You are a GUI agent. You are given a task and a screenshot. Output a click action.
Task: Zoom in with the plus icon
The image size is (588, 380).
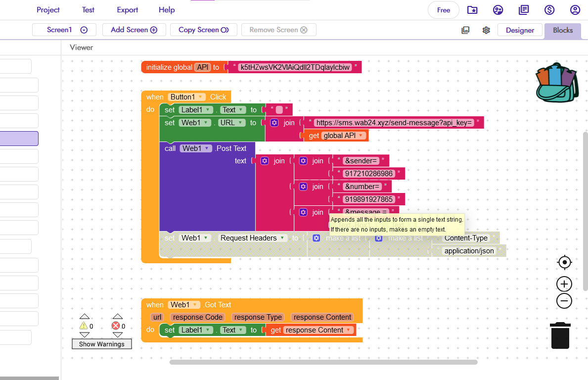[x=564, y=284]
